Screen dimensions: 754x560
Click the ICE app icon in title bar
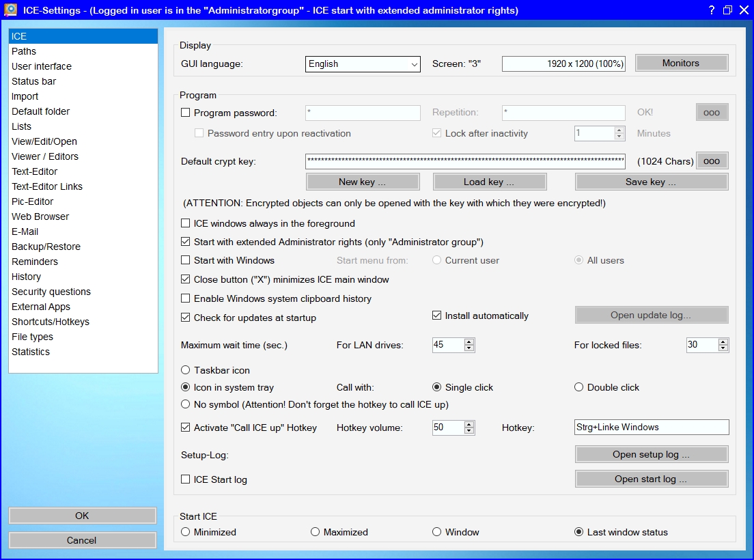(11, 10)
